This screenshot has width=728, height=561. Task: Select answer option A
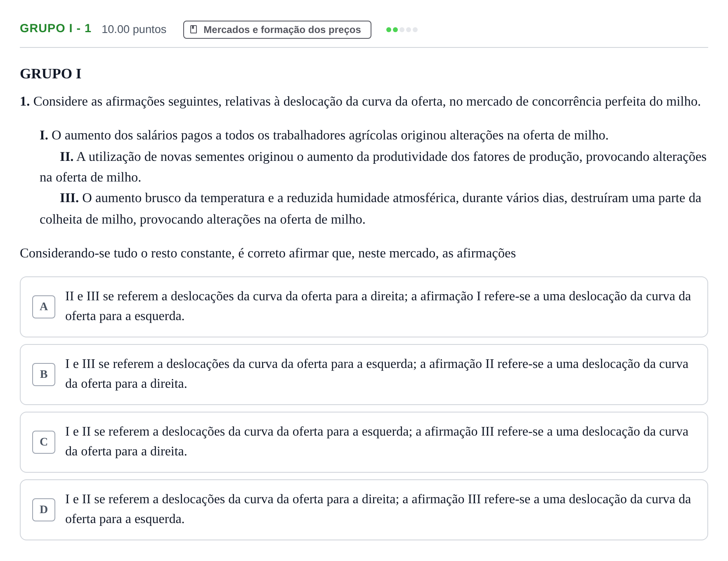364,307
